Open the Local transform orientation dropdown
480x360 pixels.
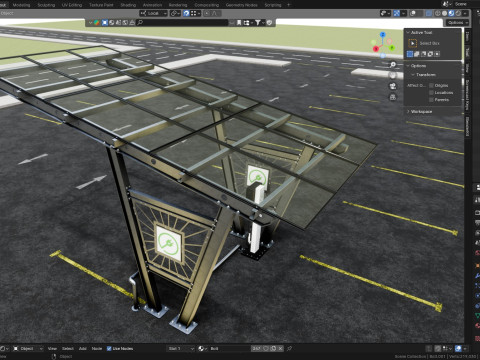point(153,13)
